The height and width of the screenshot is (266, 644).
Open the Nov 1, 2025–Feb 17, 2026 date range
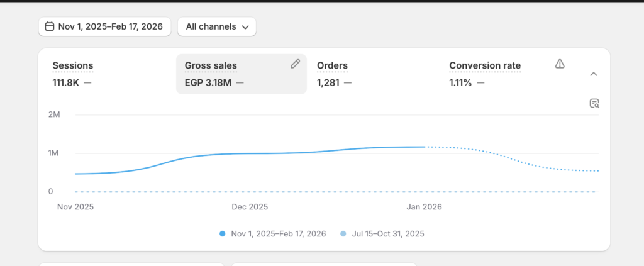coord(105,26)
